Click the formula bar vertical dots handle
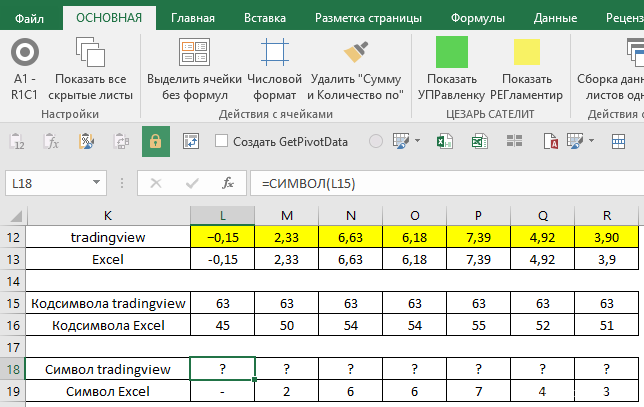The width and height of the screenshot is (644, 407). tap(122, 183)
